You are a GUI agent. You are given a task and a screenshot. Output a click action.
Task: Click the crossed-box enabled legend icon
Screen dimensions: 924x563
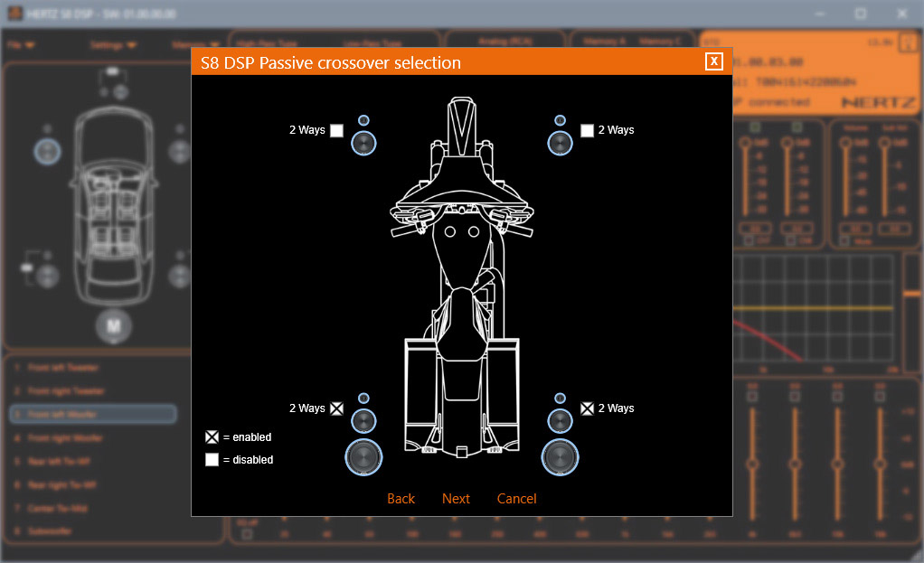pos(212,437)
